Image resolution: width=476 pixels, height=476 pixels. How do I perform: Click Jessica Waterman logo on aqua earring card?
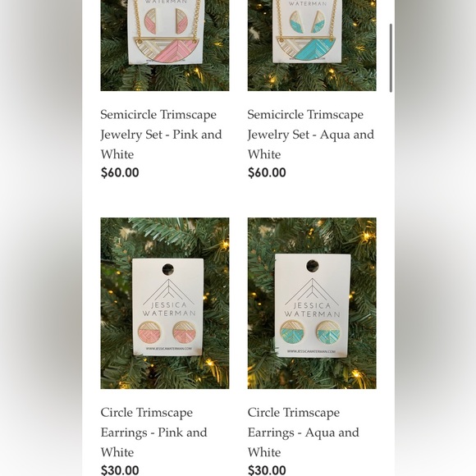click(312, 297)
